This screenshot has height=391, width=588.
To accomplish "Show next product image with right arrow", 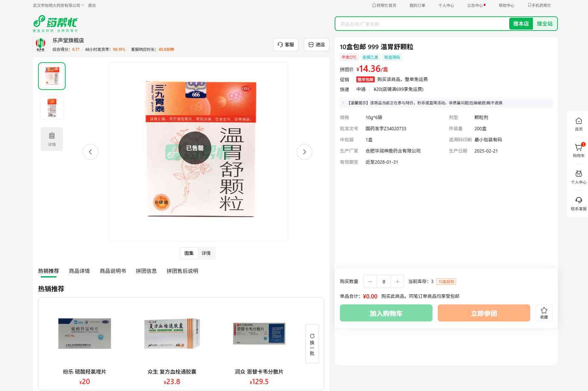I will [304, 152].
